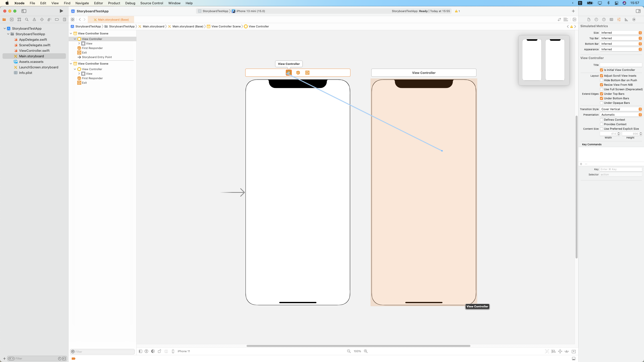Enable Hide Bottom Bar on Push
This screenshot has height=362, width=644.
[601, 80]
